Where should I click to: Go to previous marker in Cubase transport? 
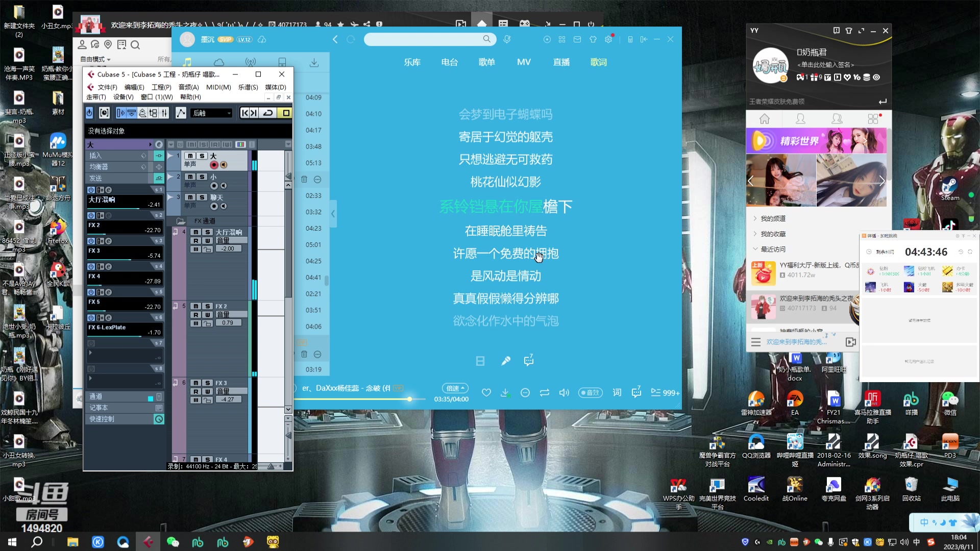point(244,113)
